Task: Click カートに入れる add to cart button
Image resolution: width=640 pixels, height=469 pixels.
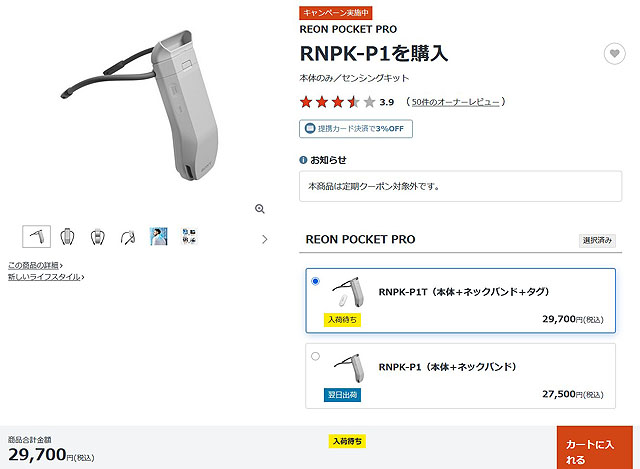Action: (x=595, y=448)
